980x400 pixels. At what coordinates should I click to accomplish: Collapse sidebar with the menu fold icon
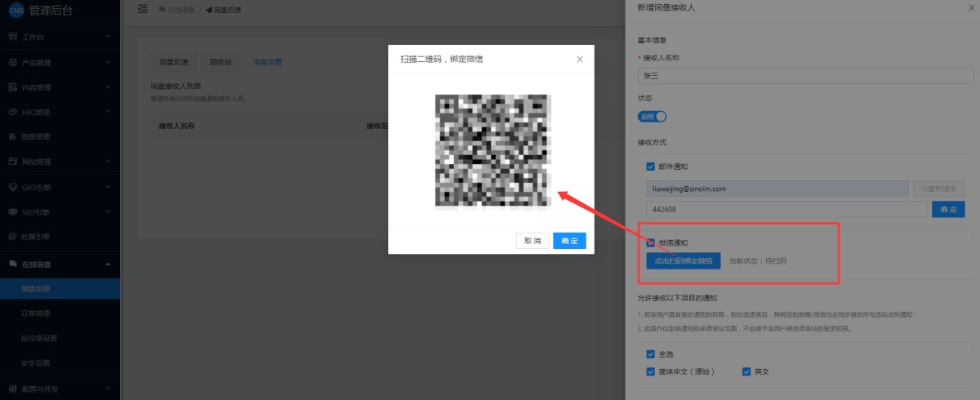[x=143, y=9]
